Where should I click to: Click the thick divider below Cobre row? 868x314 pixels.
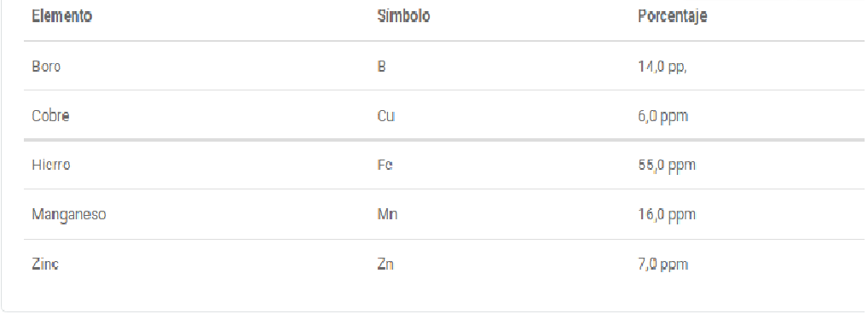443,140
